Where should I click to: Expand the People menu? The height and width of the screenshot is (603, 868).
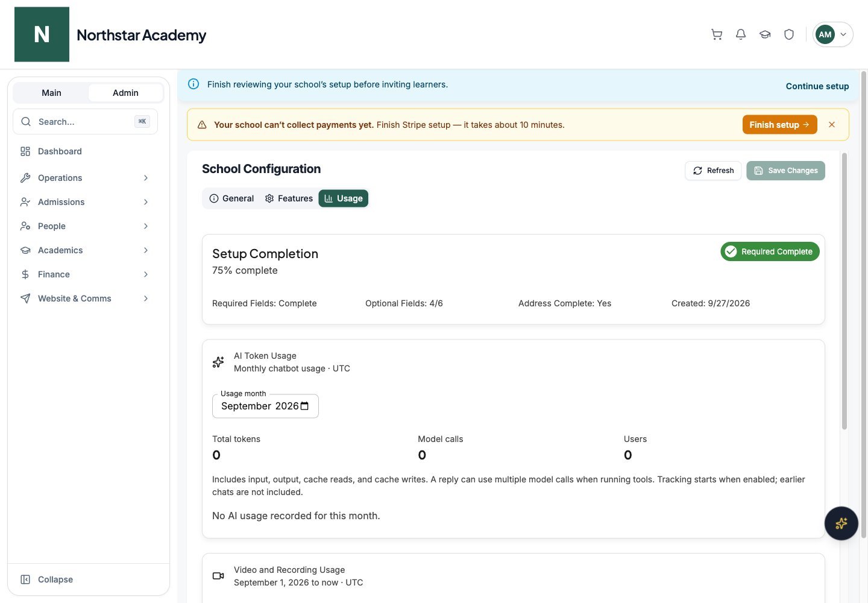pos(85,226)
